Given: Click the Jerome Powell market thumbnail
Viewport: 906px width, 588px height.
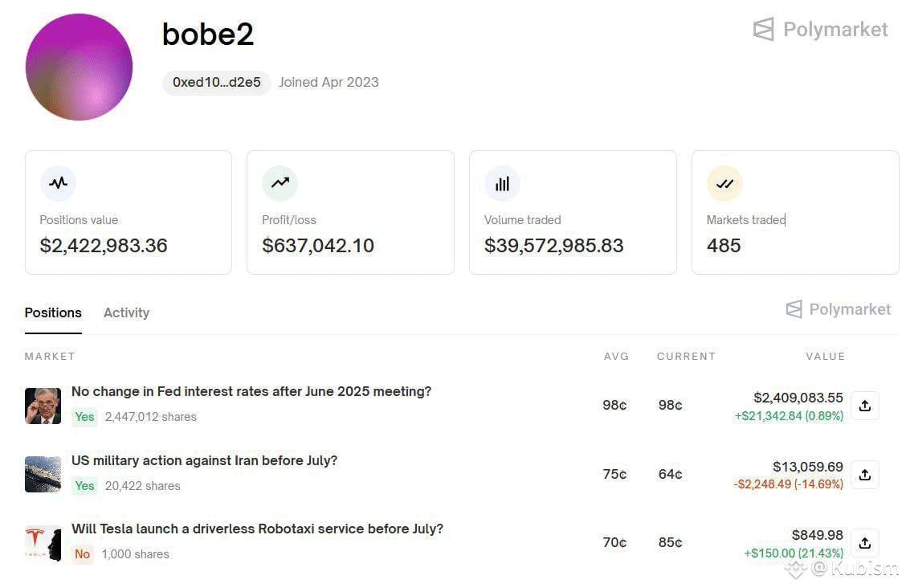Looking at the screenshot, I should pyautogui.click(x=43, y=406).
